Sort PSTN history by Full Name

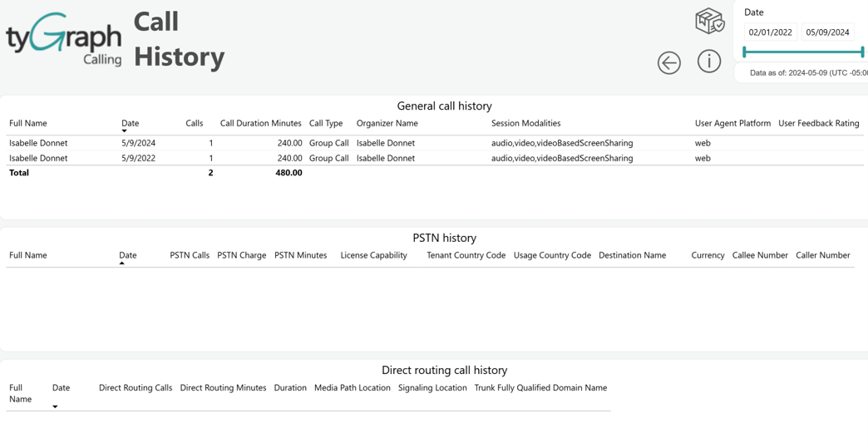pos(28,255)
